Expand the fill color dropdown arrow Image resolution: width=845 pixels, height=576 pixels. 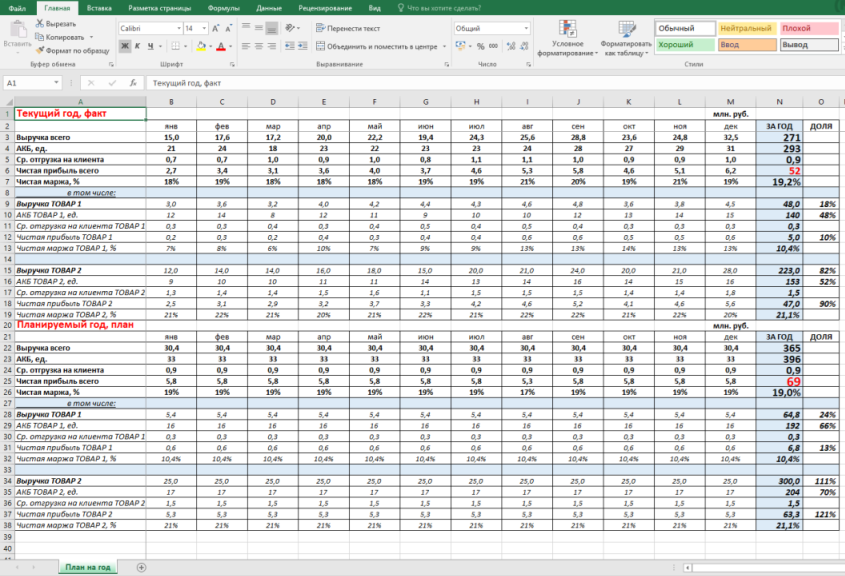tap(210, 46)
